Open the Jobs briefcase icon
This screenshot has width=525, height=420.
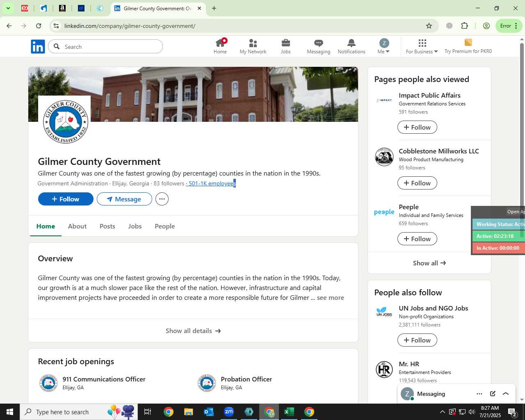coord(285,46)
